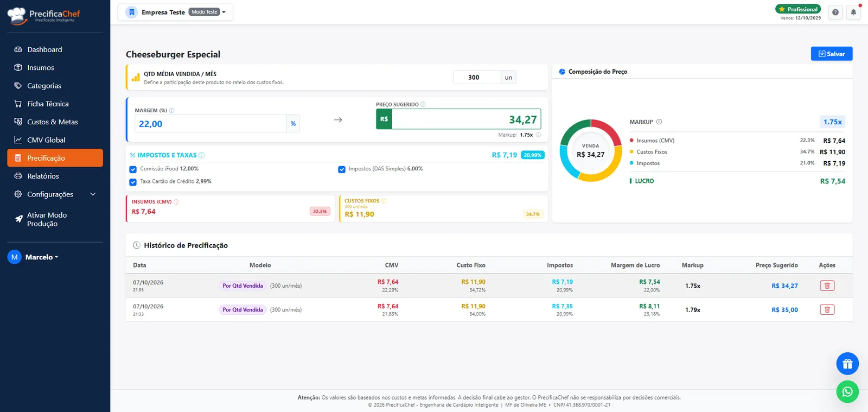Viewport: 868px width, 412px height.
Task: Navigate to Custos & Metas
Action: [x=55, y=122]
